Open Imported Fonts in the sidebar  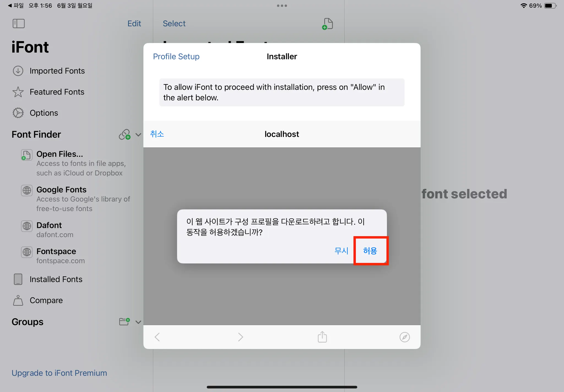(57, 71)
